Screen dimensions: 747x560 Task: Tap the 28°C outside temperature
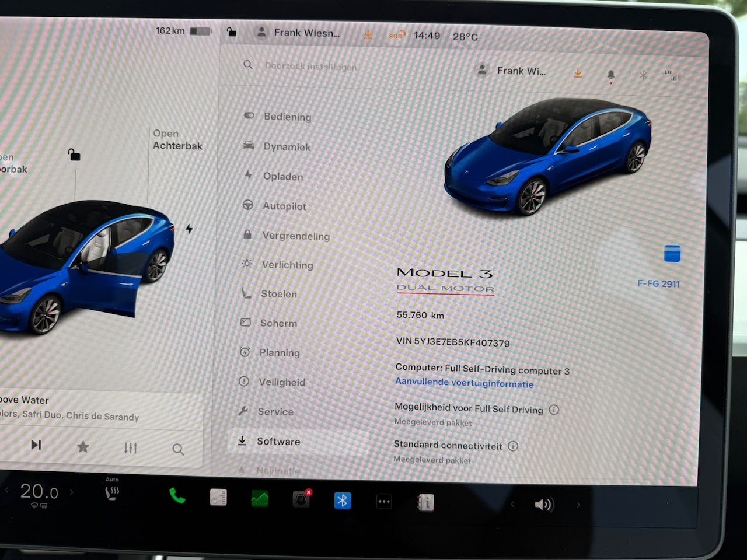point(465,37)
